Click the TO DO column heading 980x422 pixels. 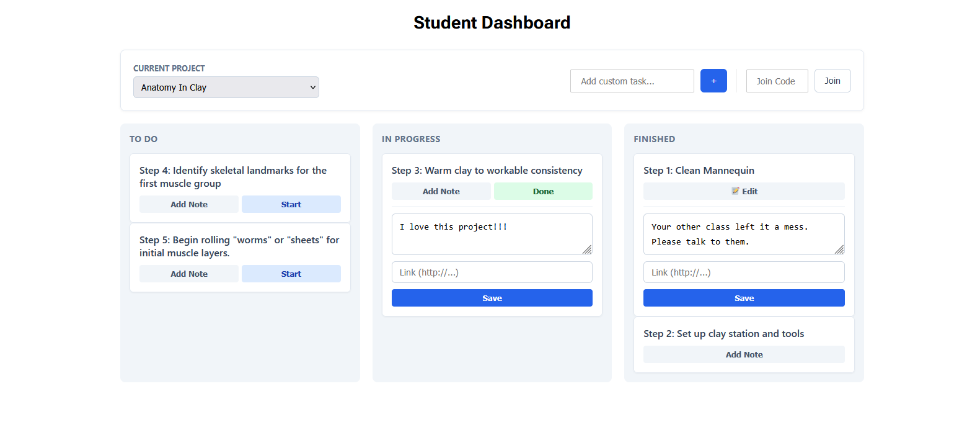(143, 139)
